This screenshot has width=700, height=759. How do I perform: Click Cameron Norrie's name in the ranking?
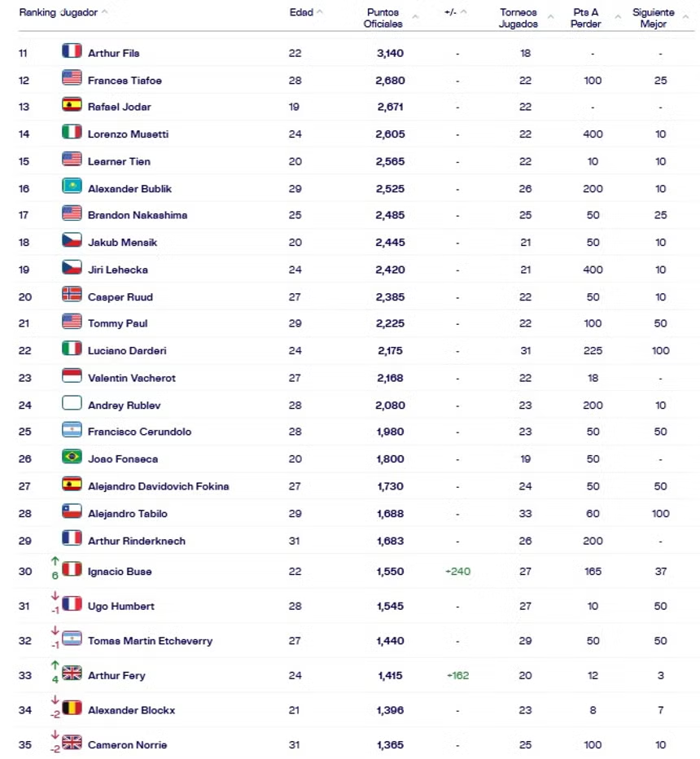128,744
